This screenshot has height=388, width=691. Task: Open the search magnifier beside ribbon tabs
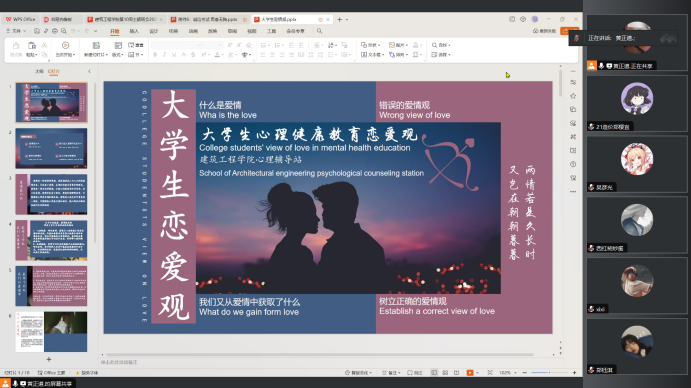coord(319,31)
